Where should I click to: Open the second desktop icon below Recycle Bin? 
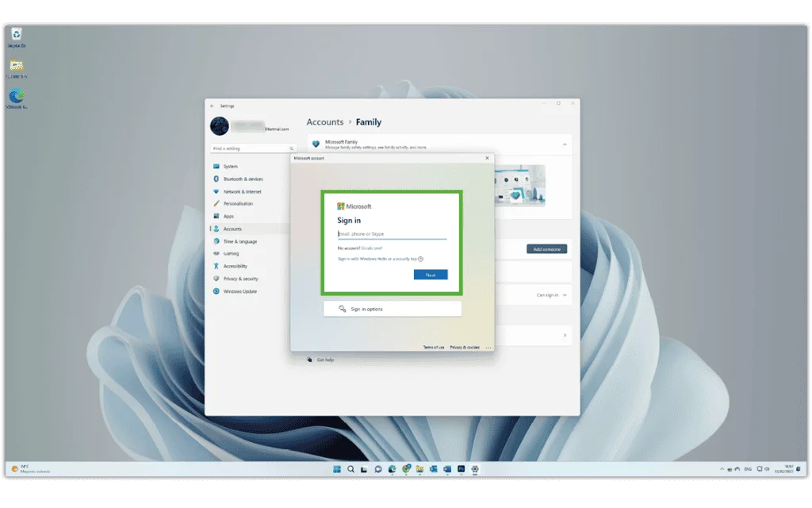point(16,68)
